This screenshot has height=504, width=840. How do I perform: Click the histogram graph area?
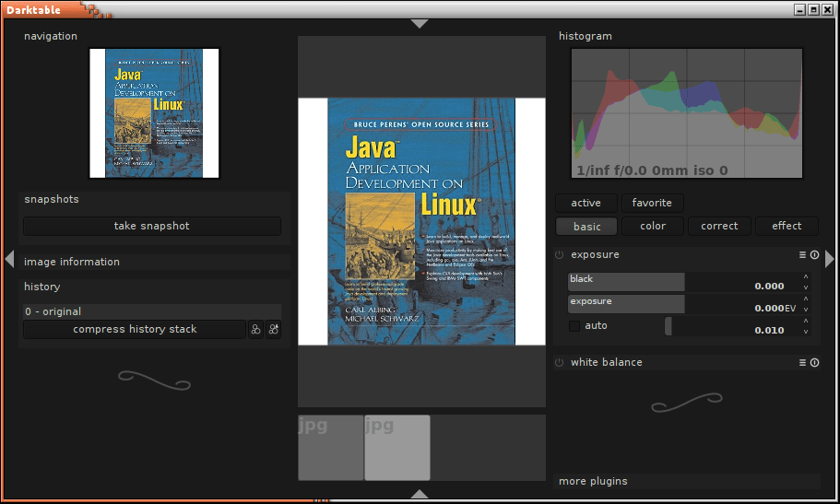687,113
